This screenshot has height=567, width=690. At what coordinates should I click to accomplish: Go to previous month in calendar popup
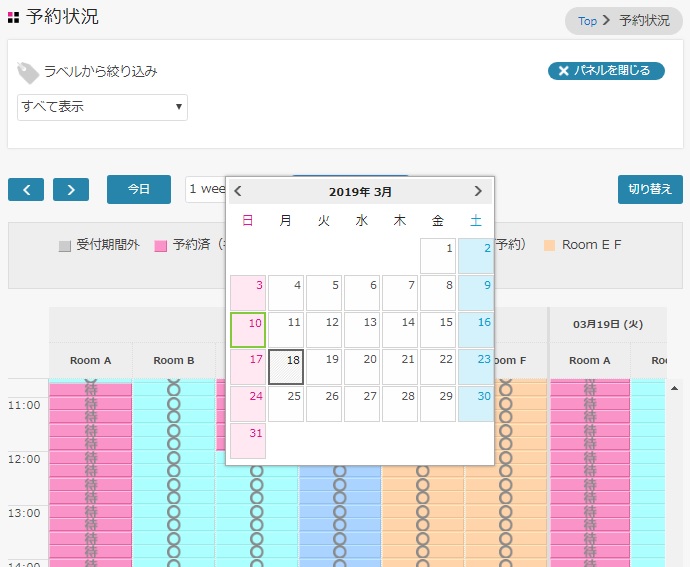(238, 191)
